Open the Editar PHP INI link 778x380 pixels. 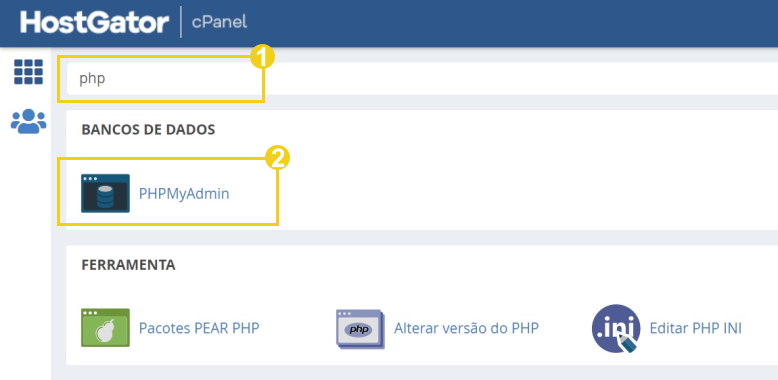(x=696, y=328)
